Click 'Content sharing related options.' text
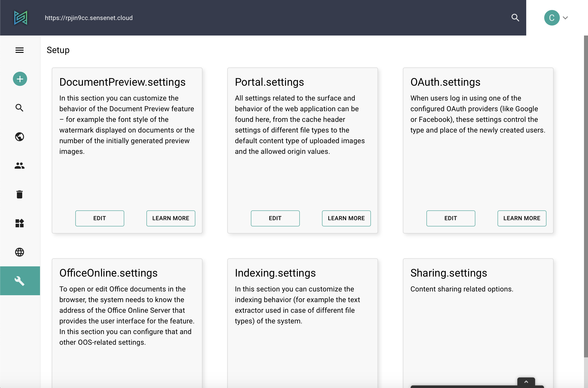The height and width of the screenshot is (388, 588). 462,289
